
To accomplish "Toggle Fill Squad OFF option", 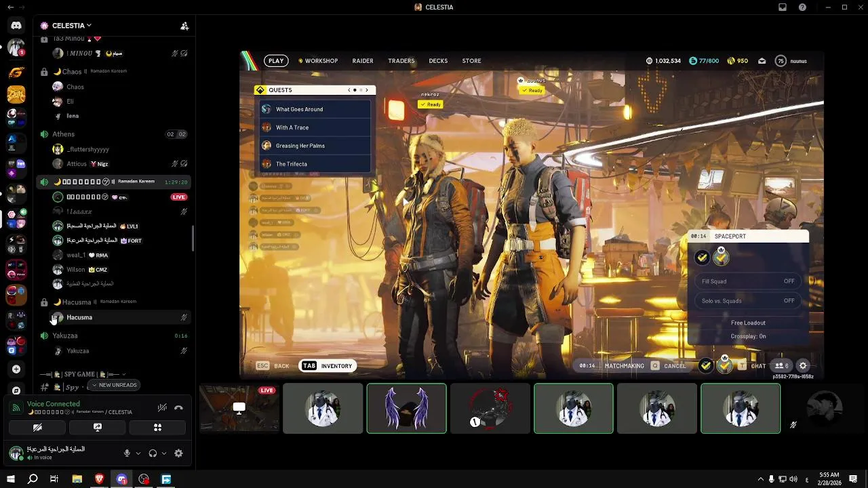I will [x=747, y=281].
